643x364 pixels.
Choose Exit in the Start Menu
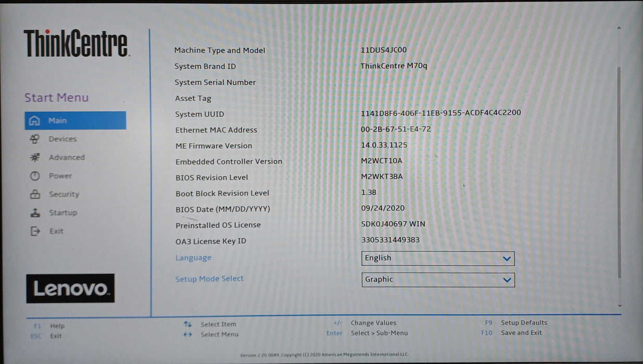pos(56,231)
